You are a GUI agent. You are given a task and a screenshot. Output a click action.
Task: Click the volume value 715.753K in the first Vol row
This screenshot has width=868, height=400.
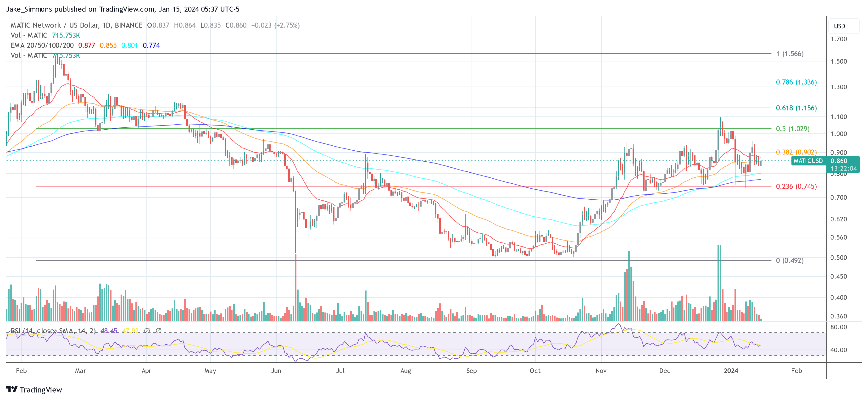(x=66, y=35)
